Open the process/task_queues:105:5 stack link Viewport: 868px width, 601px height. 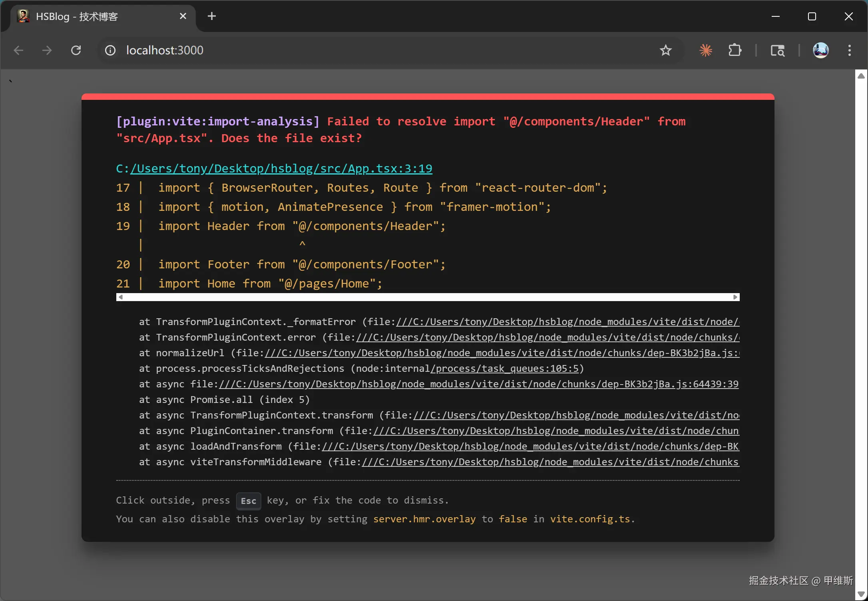coord(505,369)
